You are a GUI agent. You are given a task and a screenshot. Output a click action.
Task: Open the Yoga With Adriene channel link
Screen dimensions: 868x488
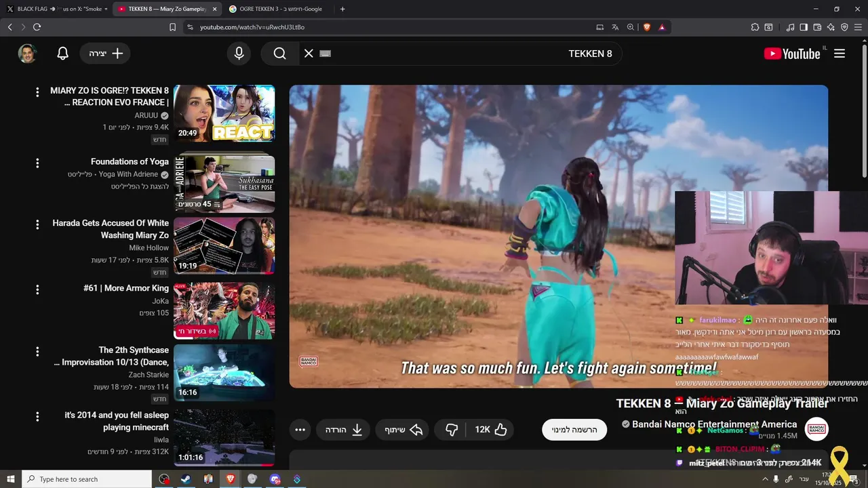[128, 174]
